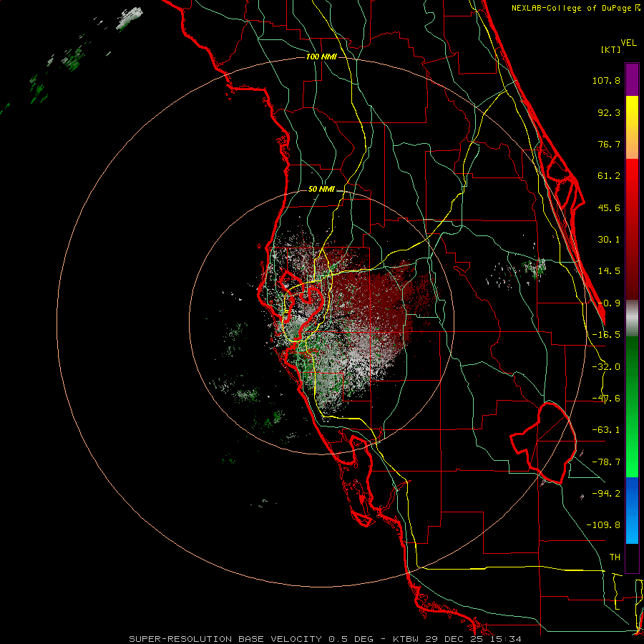Viewport: 644px width, 644px height.
Task: Select the 61.2 velocity scale value
Action: [609, 176]
